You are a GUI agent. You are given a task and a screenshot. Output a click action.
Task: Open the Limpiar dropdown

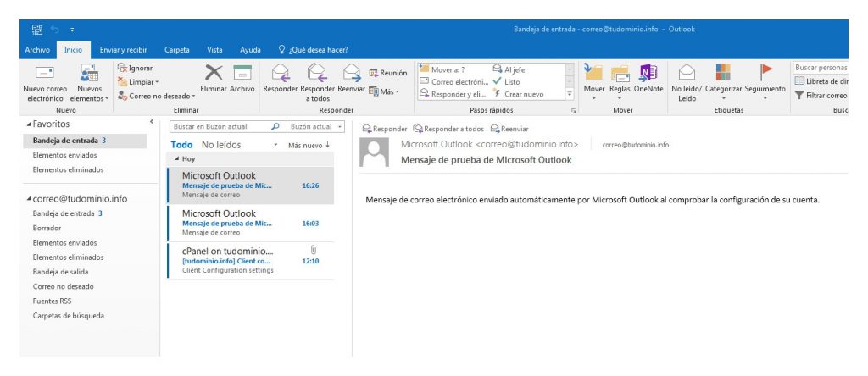point(138,82)
